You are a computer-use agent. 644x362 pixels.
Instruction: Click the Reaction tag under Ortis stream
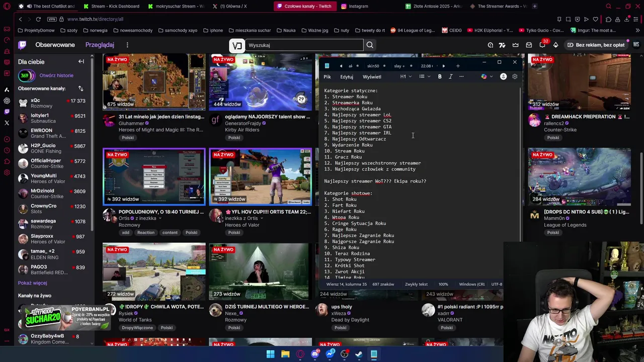click(x=146, y=232)
